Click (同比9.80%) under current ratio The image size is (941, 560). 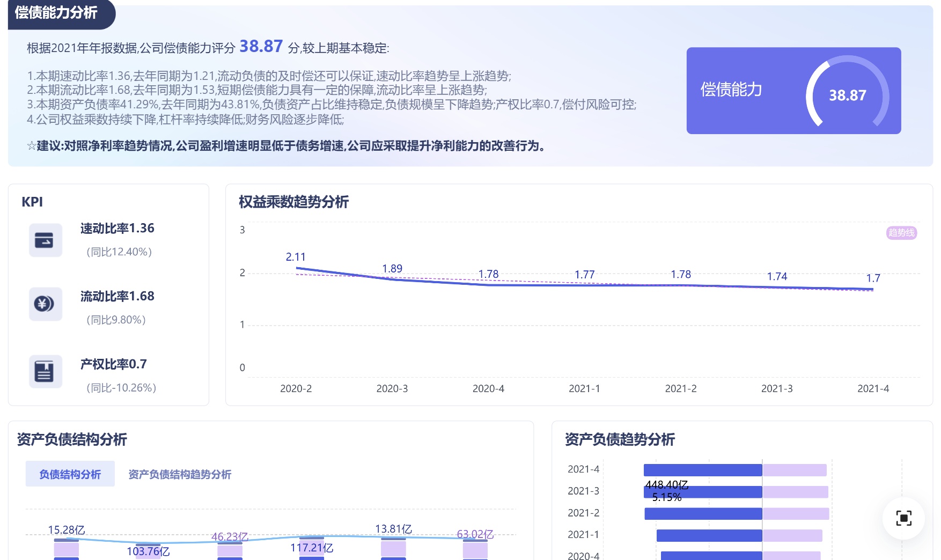coord(116,320)
